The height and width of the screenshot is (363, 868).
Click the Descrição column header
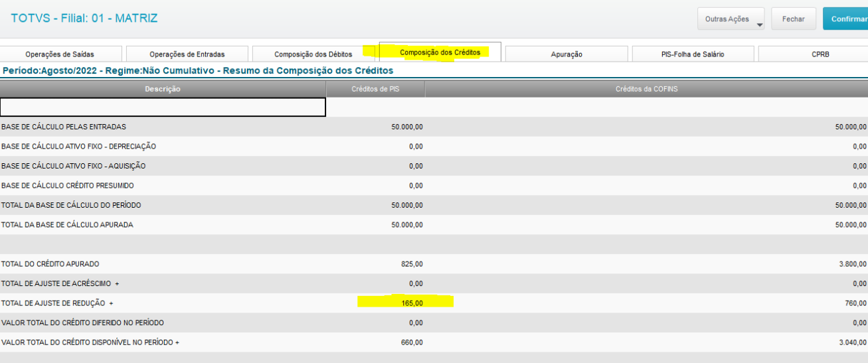pos(163,89)
